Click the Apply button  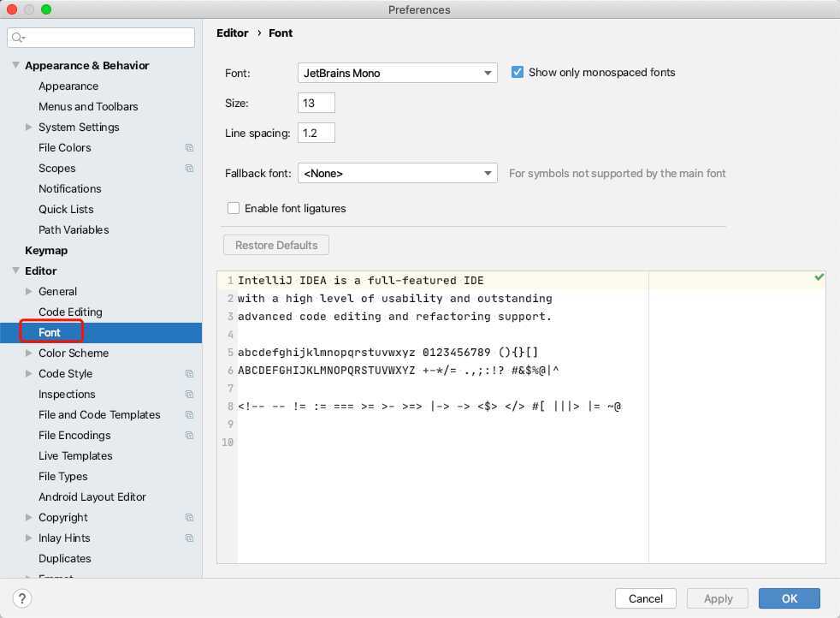[718, 598]
